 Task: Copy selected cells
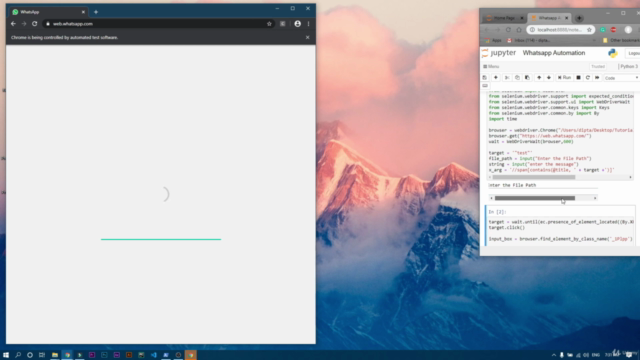517,78
